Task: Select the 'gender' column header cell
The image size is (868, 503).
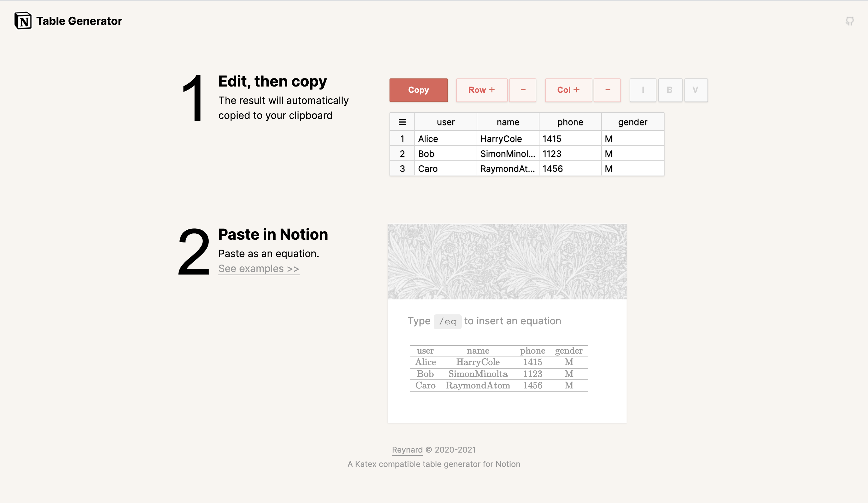Action: pos(632,122)
